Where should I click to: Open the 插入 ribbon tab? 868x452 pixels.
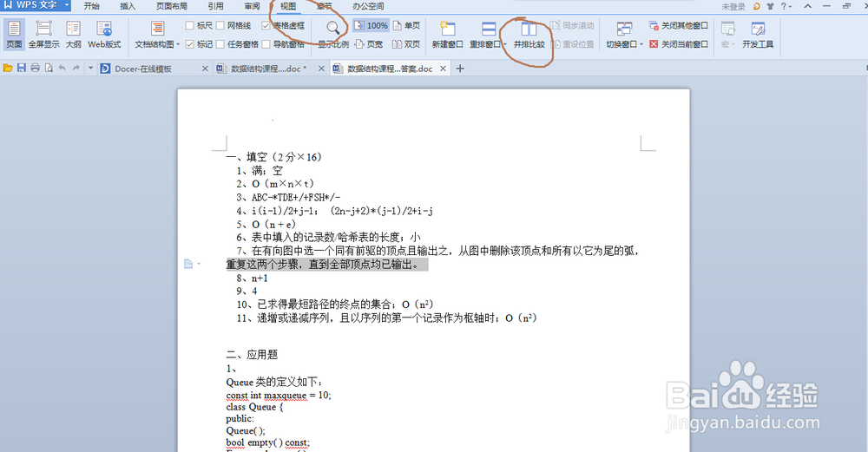coord(128,6)
